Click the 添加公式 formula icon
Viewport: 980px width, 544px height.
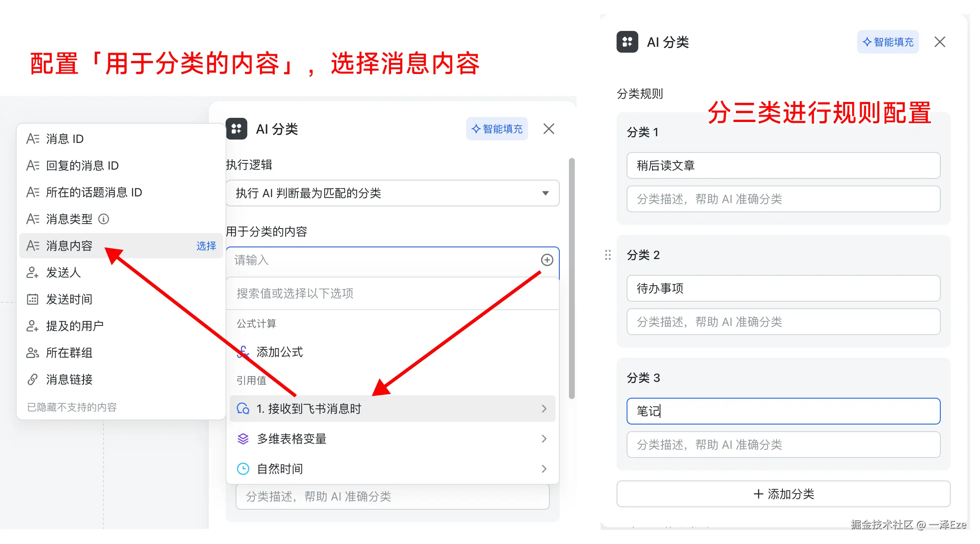pyautogui.click(x=243, y=352)
